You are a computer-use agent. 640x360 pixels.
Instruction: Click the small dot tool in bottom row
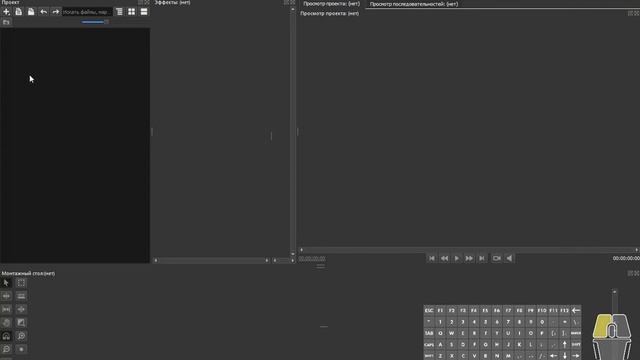(x=21, y=349)
